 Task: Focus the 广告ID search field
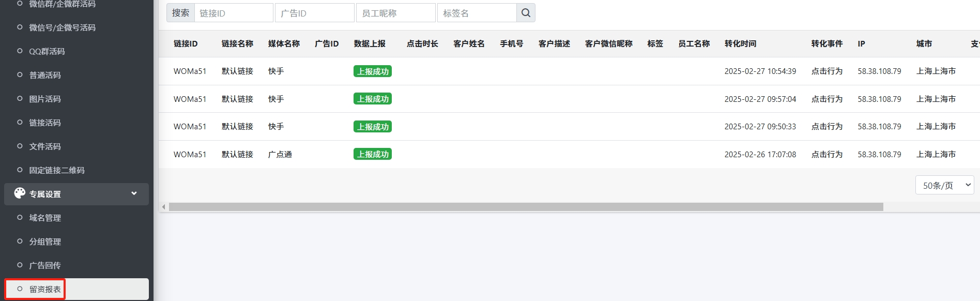314,13
